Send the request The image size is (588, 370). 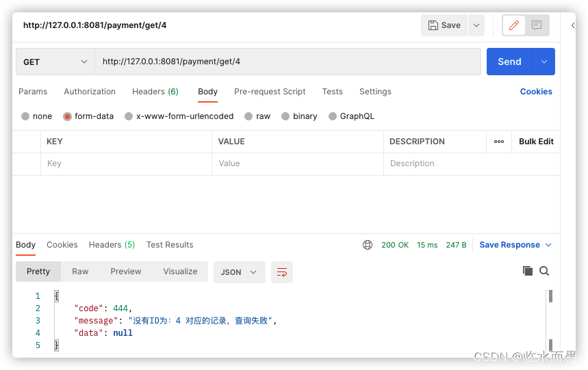click(509, 62)
